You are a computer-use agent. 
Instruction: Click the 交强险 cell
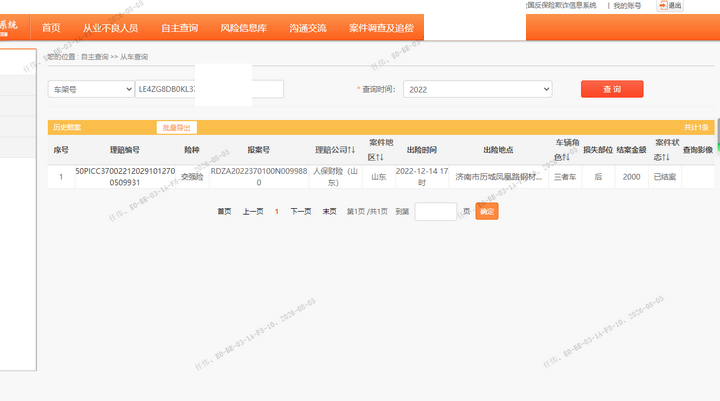click(x=192, y=177)
